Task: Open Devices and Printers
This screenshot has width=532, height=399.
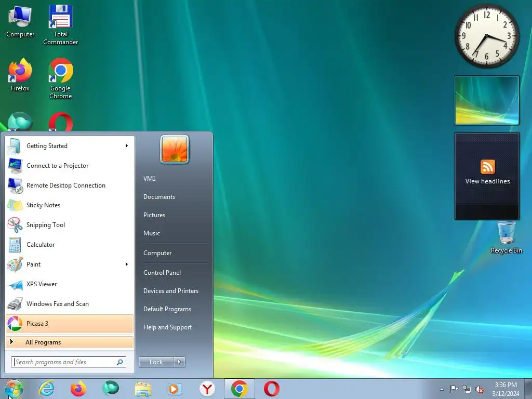Action: point(170,291)
